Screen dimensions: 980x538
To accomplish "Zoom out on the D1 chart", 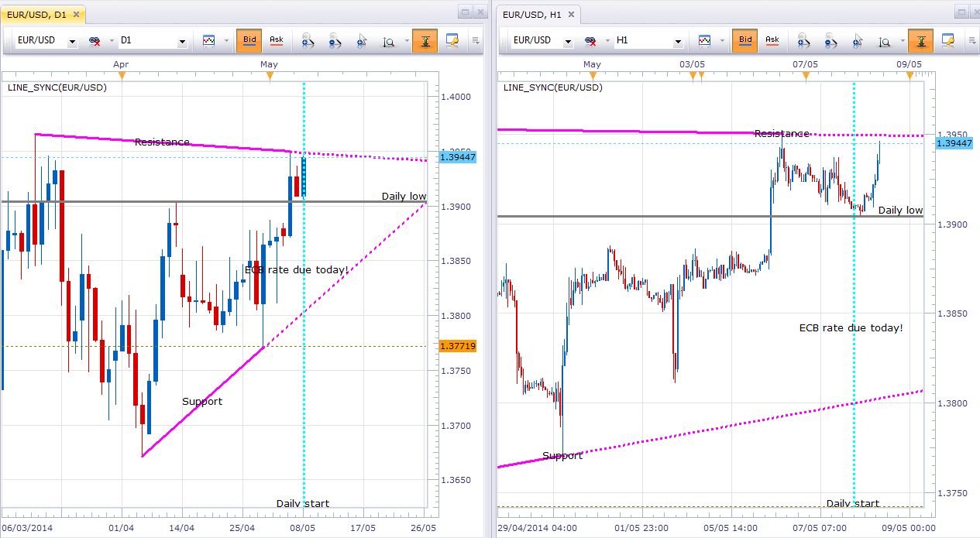I will 335,41.
